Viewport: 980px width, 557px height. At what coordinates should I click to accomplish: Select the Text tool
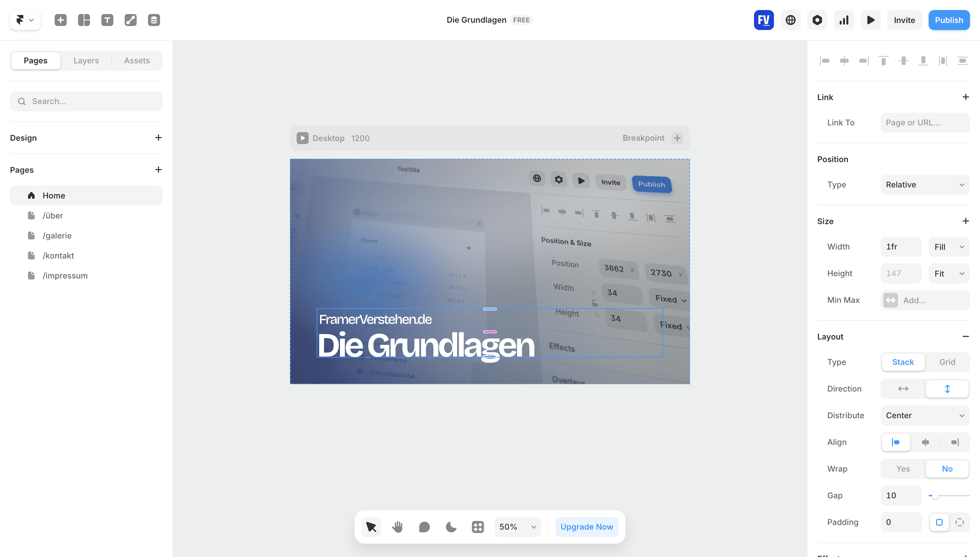pos(107,20)
